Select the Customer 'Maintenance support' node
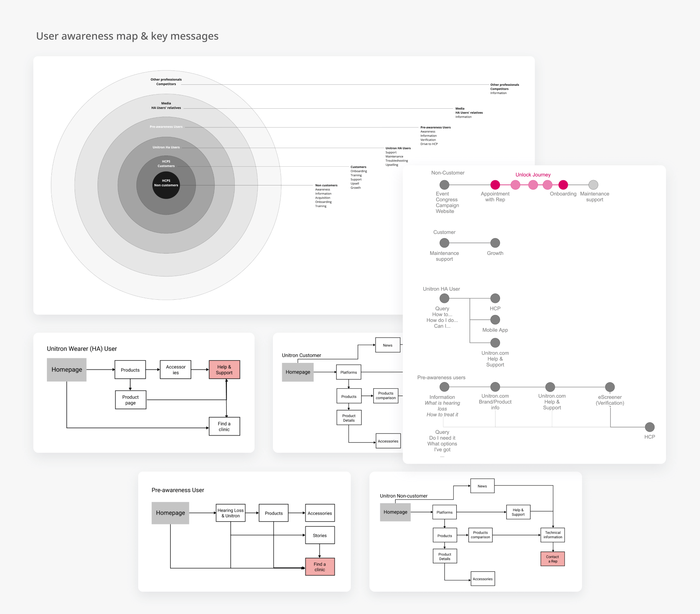 point(444,243)
